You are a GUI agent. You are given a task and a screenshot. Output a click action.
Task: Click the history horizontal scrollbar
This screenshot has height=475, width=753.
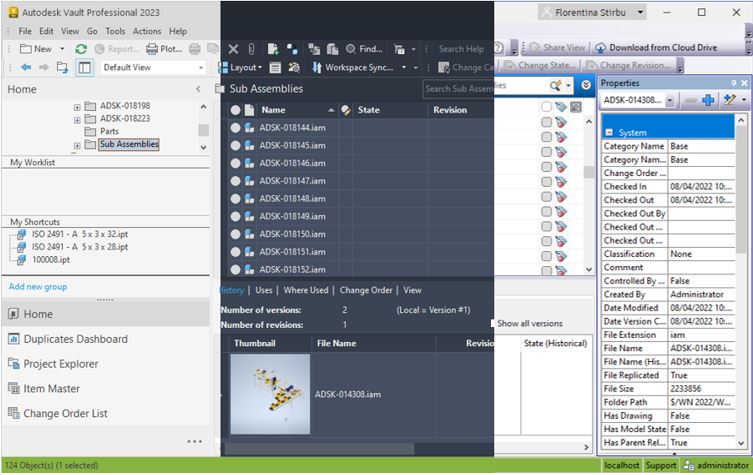click(319, 448)
